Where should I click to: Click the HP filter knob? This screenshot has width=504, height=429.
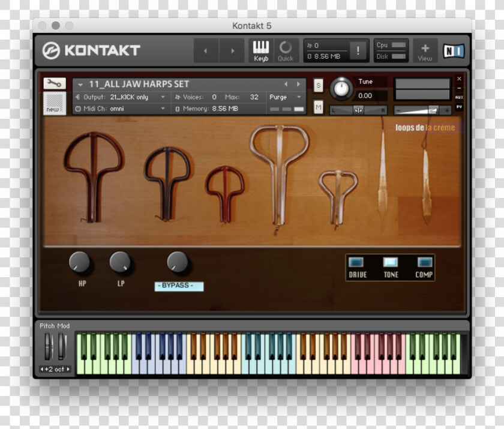point(79,262)
